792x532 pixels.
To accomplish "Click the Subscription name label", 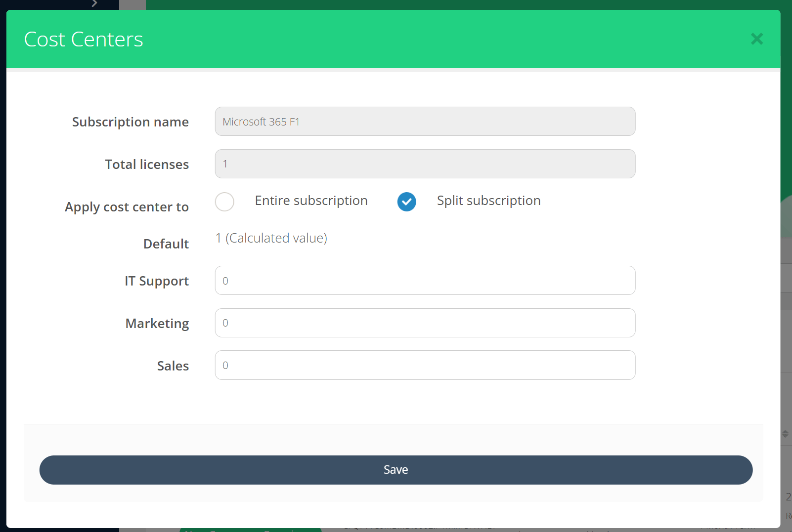I will 130,122.
